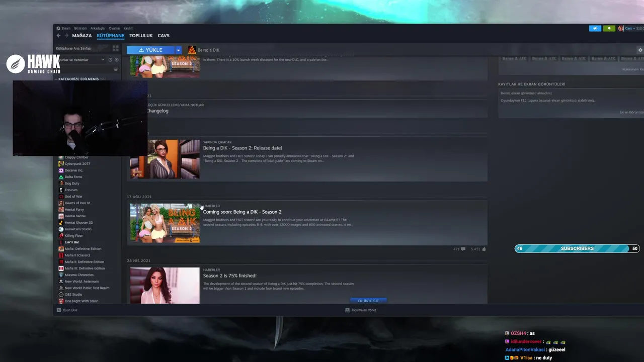The height and width of the screenshot is (362, 644).
Task: Switch to the MAĞAZA tab
Action: [x=82, y=36]
